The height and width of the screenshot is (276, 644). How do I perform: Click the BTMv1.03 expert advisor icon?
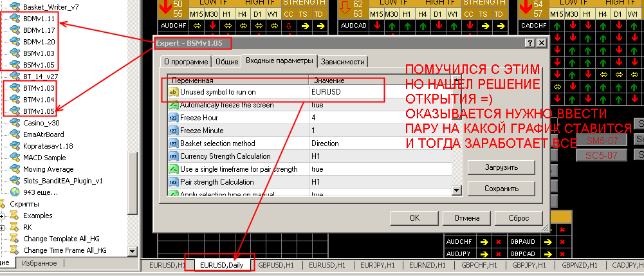click(x=15, y=88)
